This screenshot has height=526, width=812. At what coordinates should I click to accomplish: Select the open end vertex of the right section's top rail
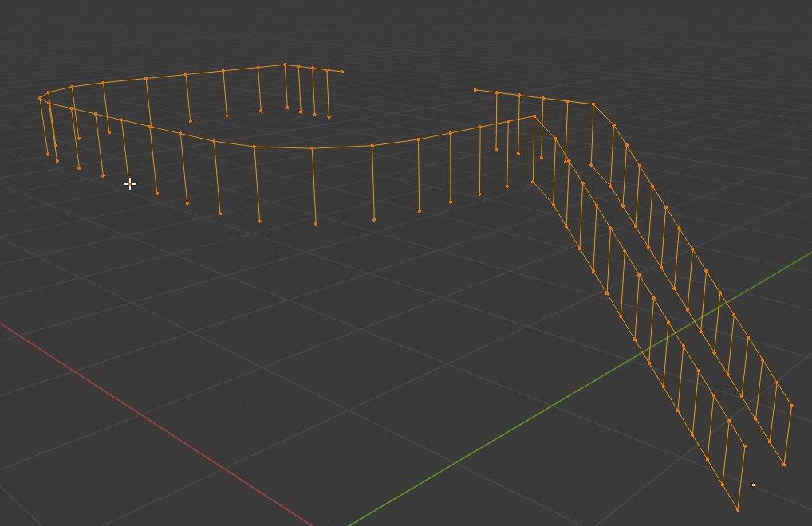click(475, 90)
